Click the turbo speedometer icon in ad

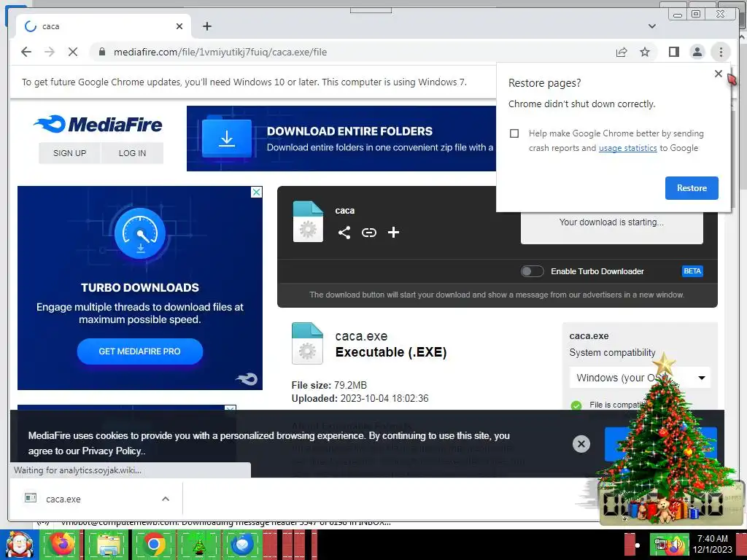point(140,233)
